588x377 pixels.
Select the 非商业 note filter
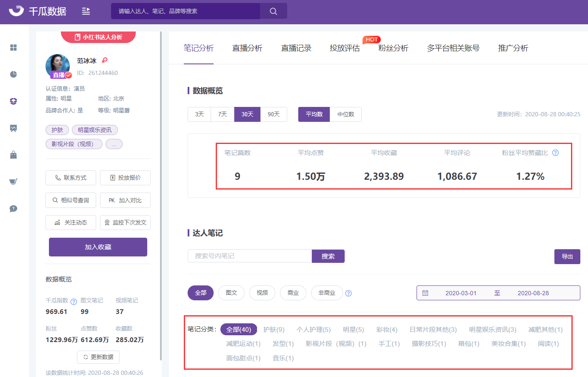pos(327,293)
